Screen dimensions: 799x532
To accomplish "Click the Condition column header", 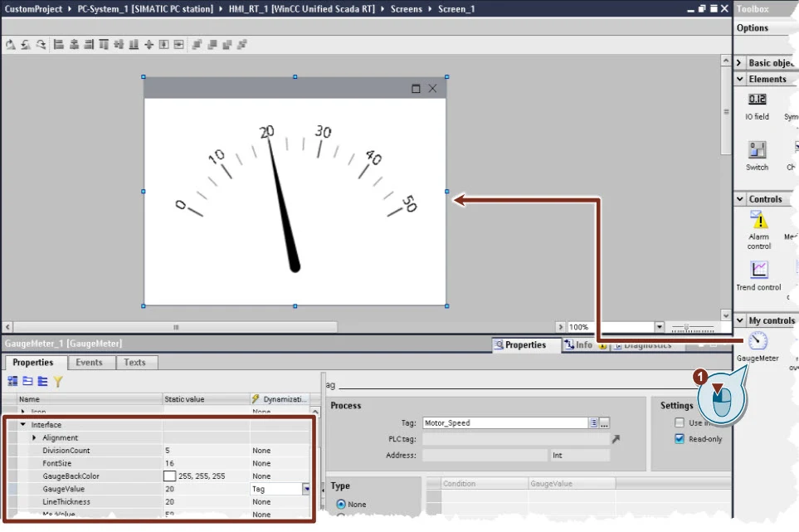I will click(x=484, y=484).
